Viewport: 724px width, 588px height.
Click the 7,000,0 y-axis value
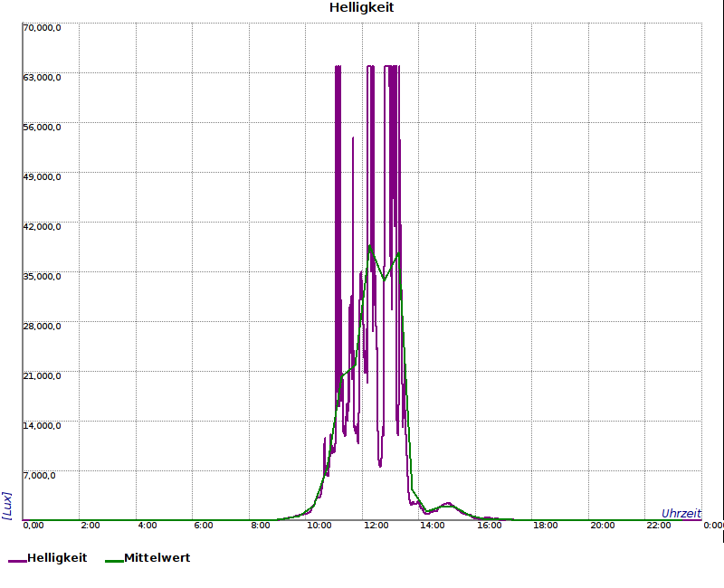tap(39, 476)
